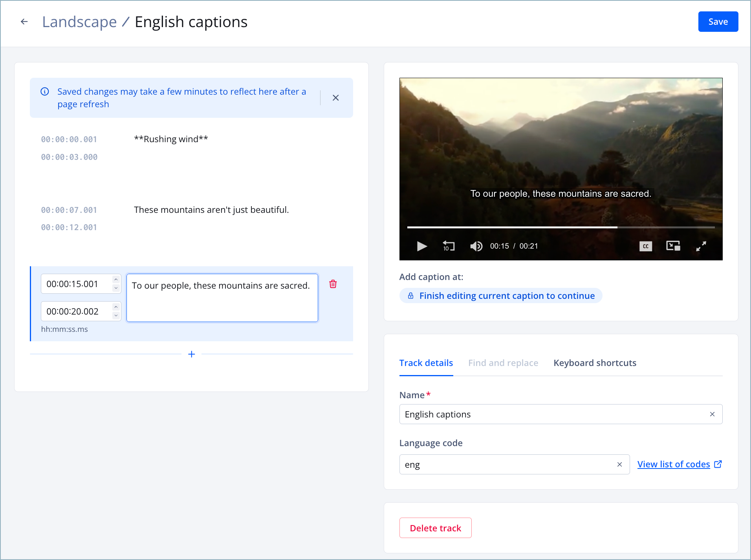
Task: Open the View list of codes link
Action: click(680, 464)
